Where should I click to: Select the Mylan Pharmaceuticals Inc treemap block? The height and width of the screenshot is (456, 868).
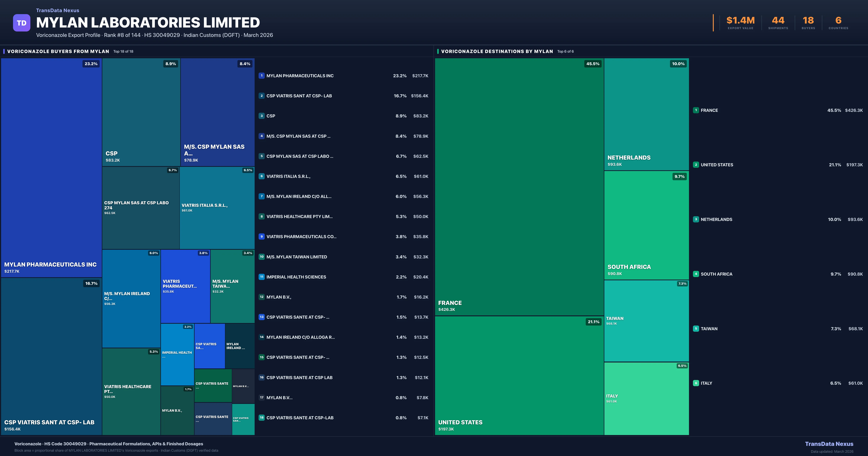(x=51, y=169)
